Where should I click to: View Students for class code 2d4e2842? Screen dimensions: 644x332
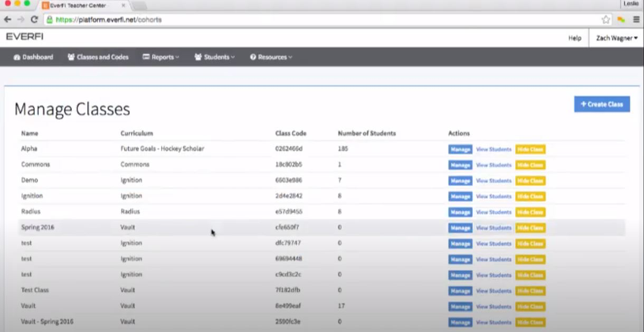[494, 196]
